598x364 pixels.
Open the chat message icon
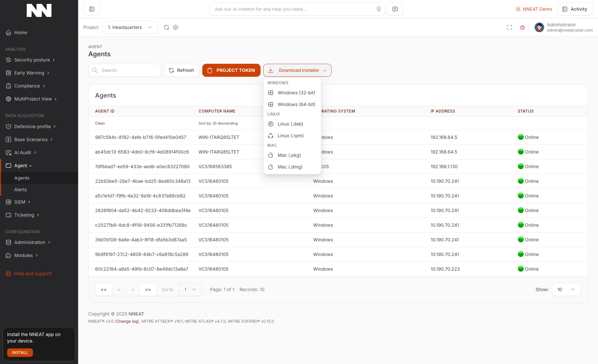(395, 9)
